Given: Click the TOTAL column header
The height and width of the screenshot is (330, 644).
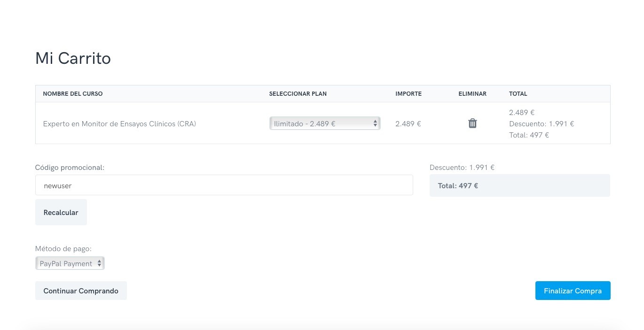Looking at the screenshot, I should (x=518, y=94).
